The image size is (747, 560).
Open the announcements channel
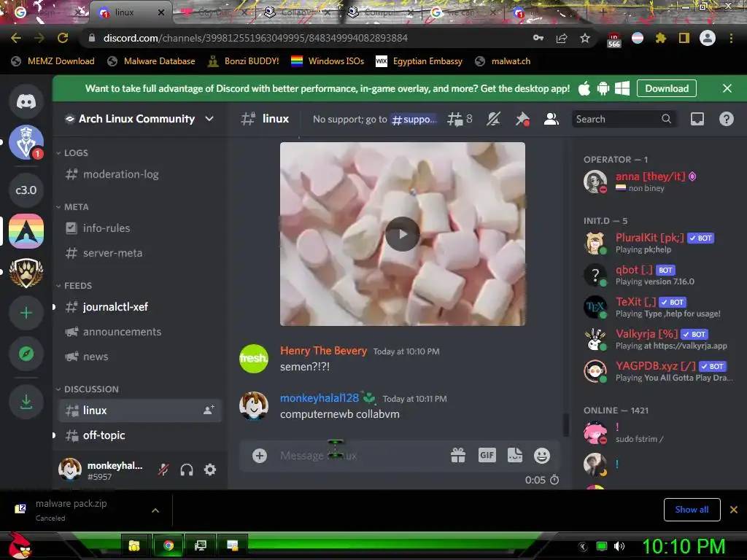click(139, 332)
